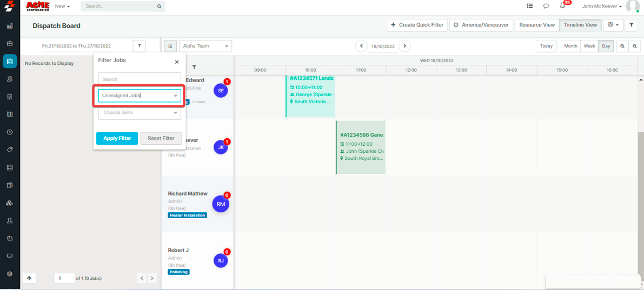Click Apply Filter button
Screen dimensions: 644x290
117,138
